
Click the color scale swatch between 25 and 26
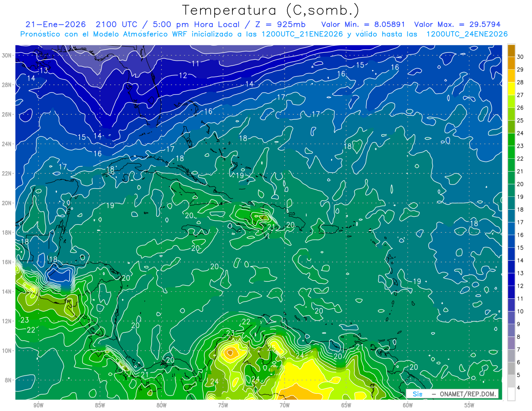(511, 114)
